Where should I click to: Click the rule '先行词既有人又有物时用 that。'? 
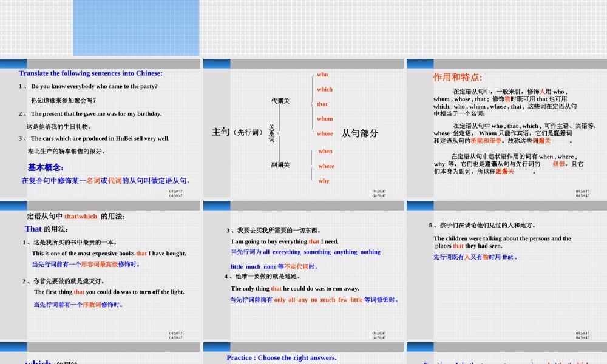pos(475,257)
